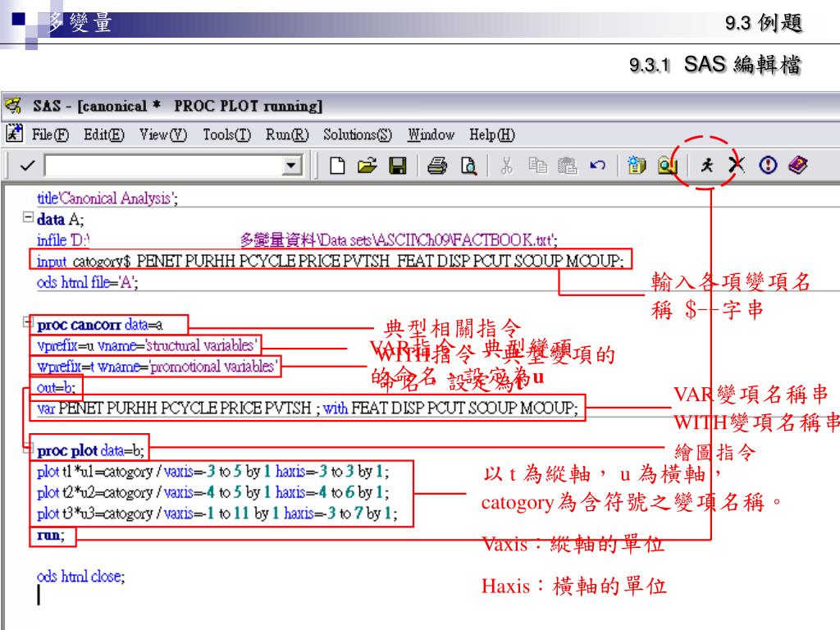840x630 pixels.
Task: Collapse the proc cancorr block
Action: click(x=27, y=321)
